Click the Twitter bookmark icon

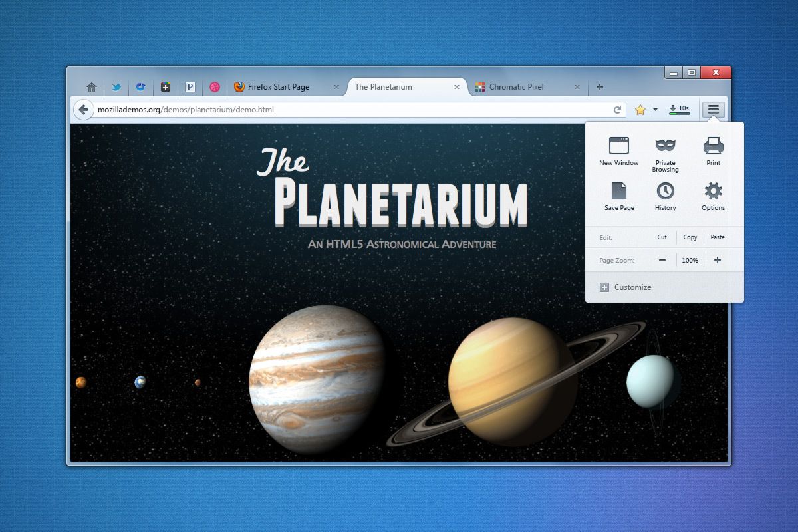pyautogui.click(x=116, y=86)
